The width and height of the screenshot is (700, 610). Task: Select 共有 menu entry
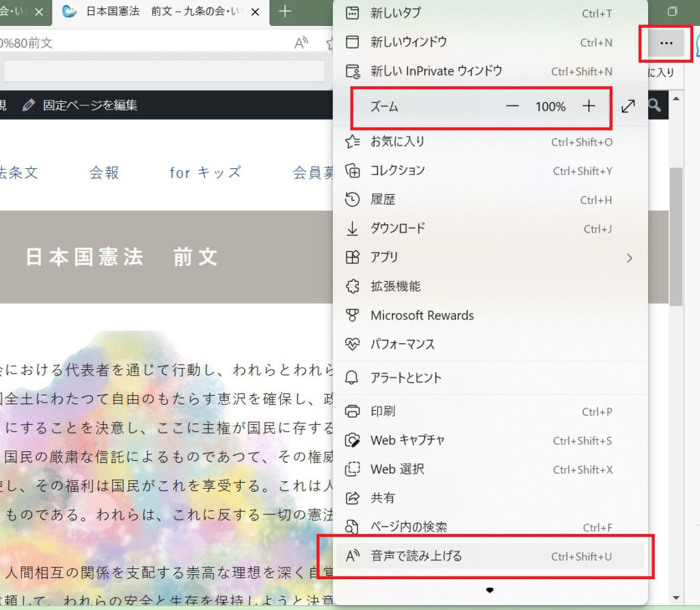489,498
